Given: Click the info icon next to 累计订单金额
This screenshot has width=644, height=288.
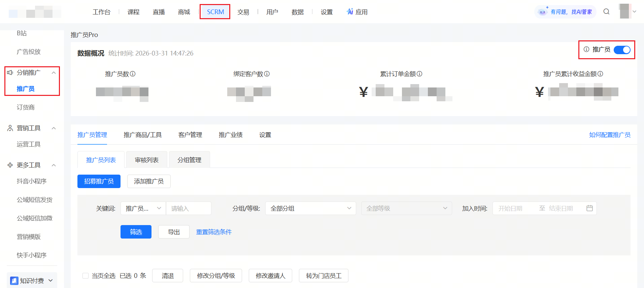Looking at the screenshot, I should (x=419, y=74).
